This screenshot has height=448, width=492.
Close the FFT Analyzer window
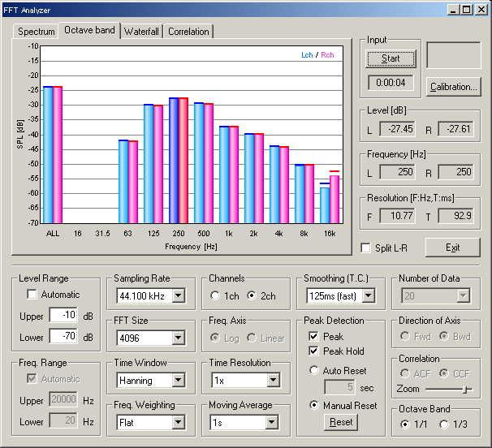pyautogui.click(x=481, y=10)
